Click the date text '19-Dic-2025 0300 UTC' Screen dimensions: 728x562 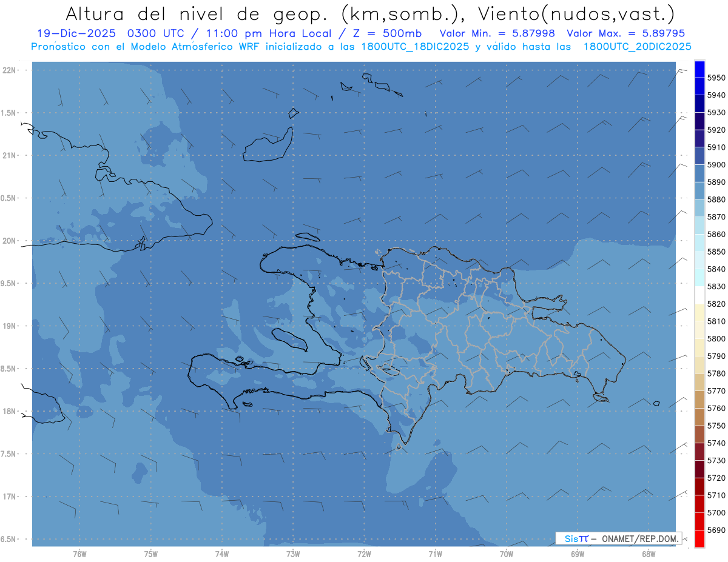(x=110, y=33)
